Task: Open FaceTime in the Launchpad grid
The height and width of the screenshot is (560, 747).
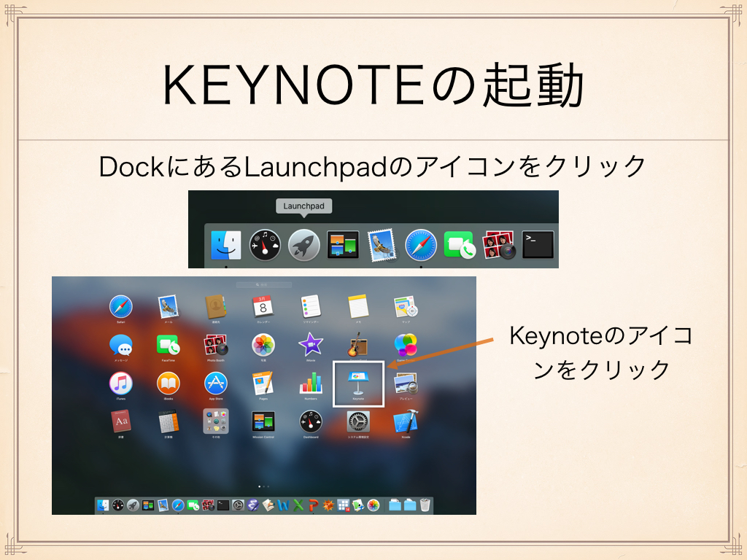Action: tap(169, 345)
